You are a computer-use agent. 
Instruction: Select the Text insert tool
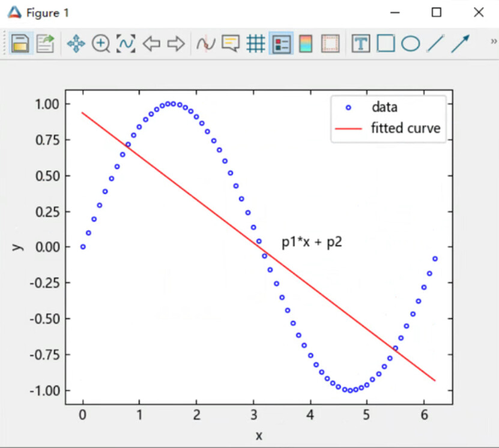(x=361, y=43)
